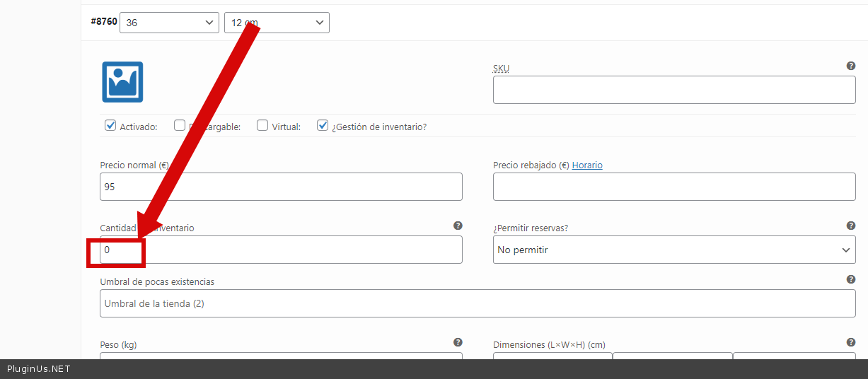Viewport: 868px width, 379px height.
Task: Click the Umbral de pocas existencias field
Action: pyautogui.click(x=478, y=303)
